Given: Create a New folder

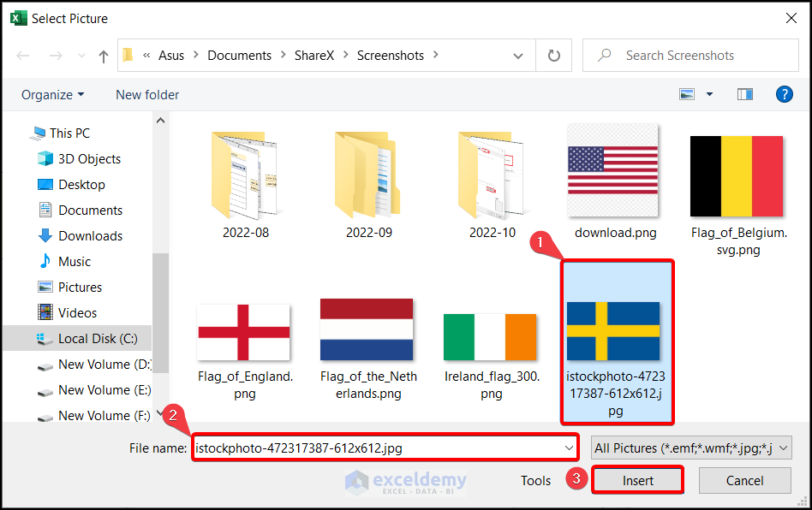Looking at the screenshot, I should (147, 95).
